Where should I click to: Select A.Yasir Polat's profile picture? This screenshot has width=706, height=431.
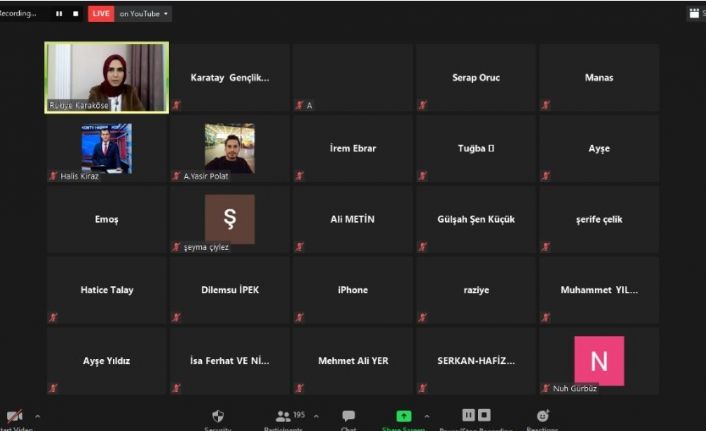pos(230,148)
